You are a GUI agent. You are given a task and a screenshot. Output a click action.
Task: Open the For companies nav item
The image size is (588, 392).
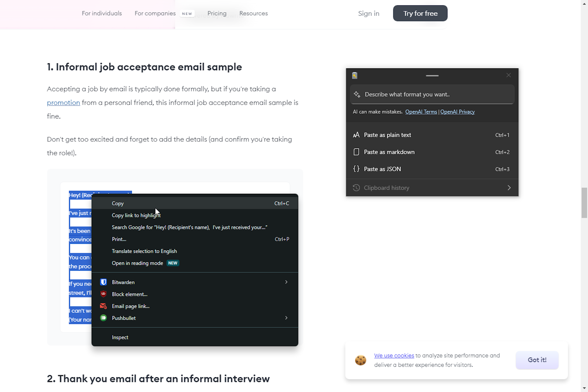155,13
